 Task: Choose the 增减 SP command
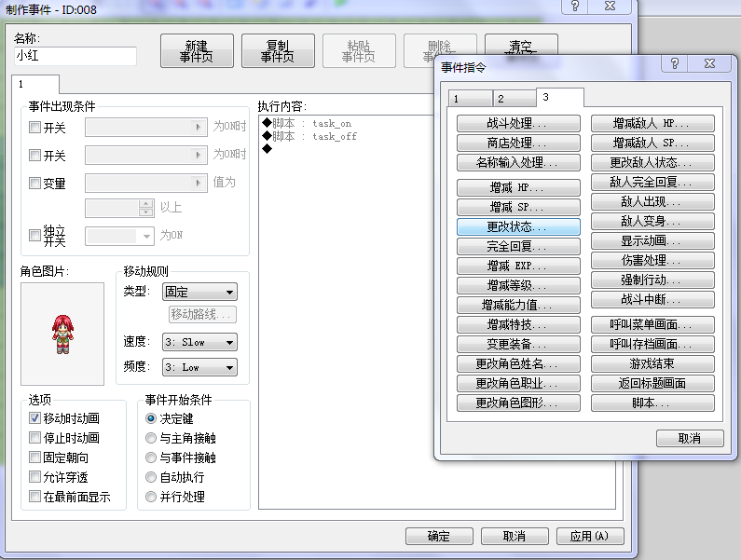518,207
